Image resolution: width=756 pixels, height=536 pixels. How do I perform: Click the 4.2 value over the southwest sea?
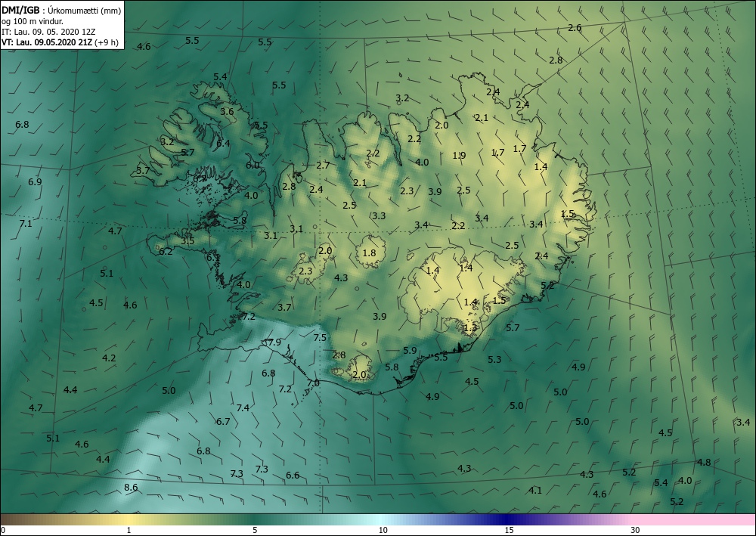tap(109, 358)
